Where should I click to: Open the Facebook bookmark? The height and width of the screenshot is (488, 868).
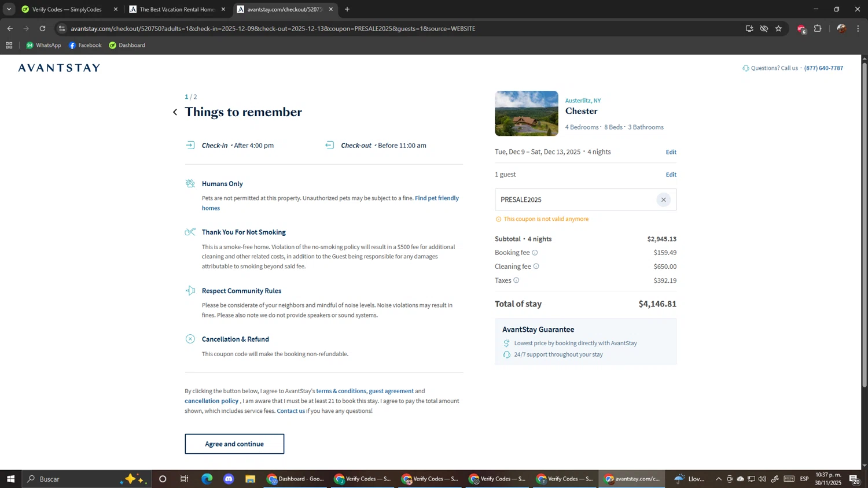tap(85, 45)
